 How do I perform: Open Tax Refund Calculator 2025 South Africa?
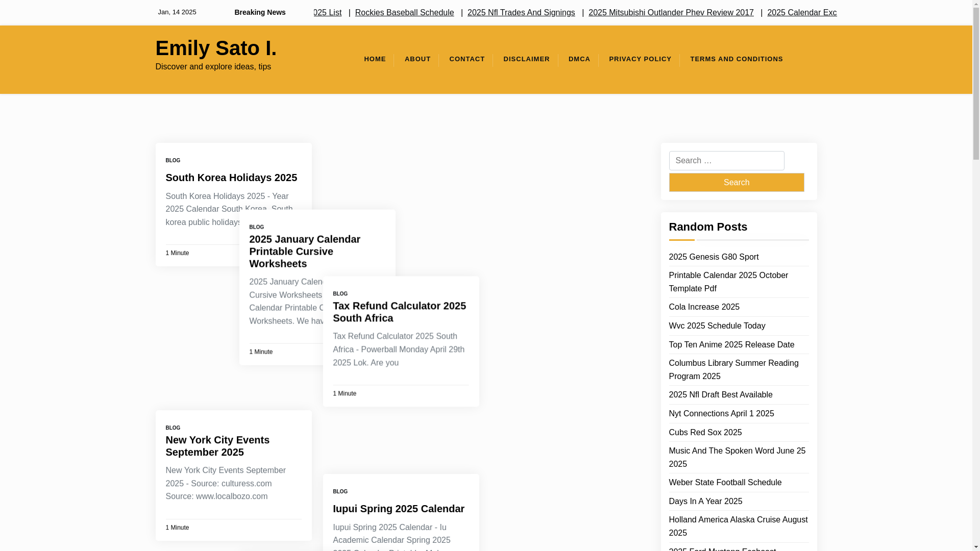coord(399,312)
